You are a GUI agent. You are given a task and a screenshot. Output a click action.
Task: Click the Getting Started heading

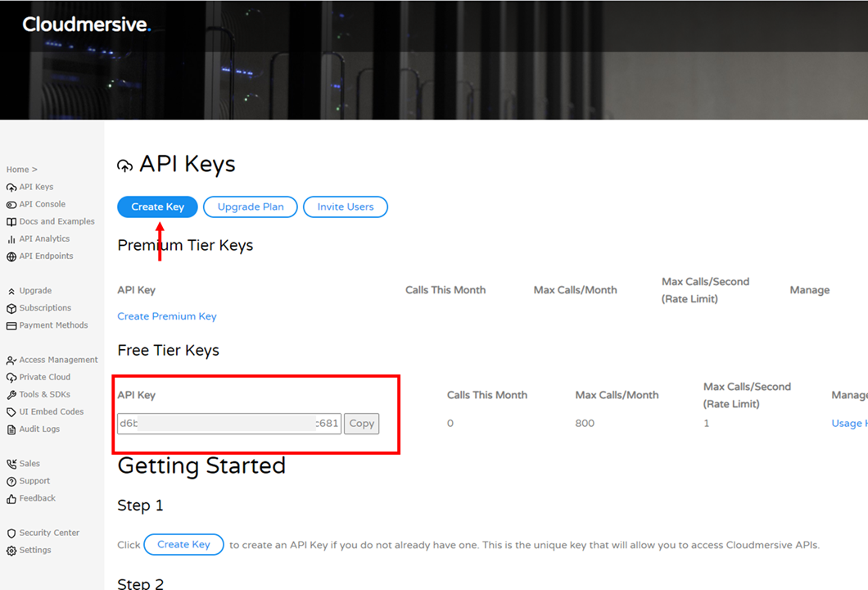pos(201,466)
